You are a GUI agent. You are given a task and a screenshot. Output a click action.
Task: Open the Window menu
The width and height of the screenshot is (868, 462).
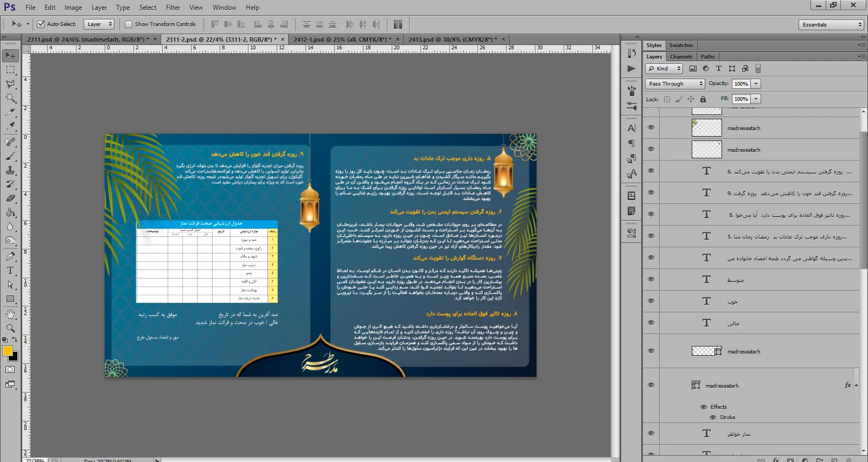pyautogui.click(x=224, y=8)
